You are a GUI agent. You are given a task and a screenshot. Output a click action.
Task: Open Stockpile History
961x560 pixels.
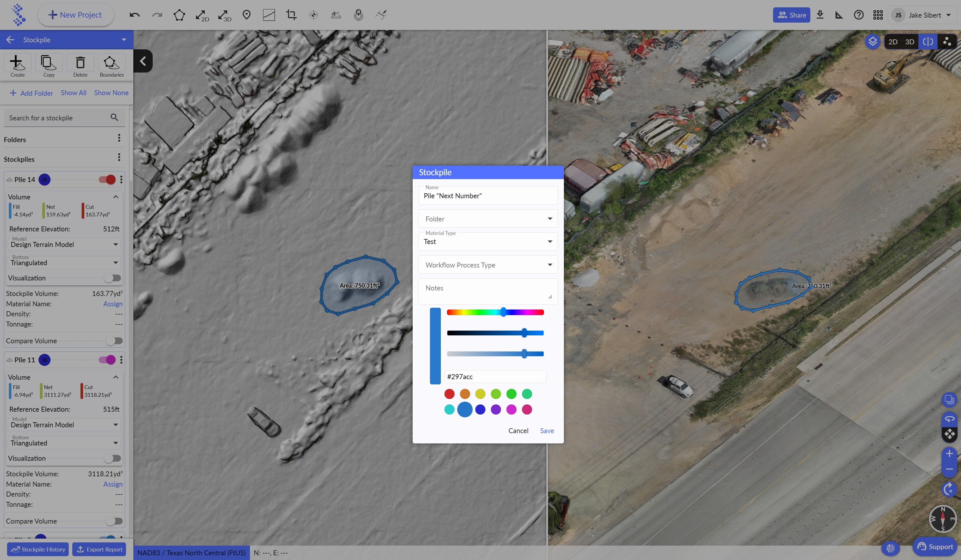[x=38, y=549]
